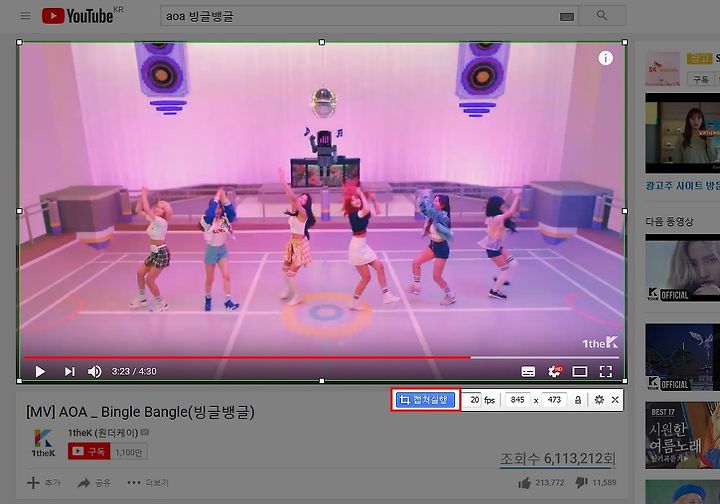Skip to the next video
720x504 pixels.
tap(69, 371)
